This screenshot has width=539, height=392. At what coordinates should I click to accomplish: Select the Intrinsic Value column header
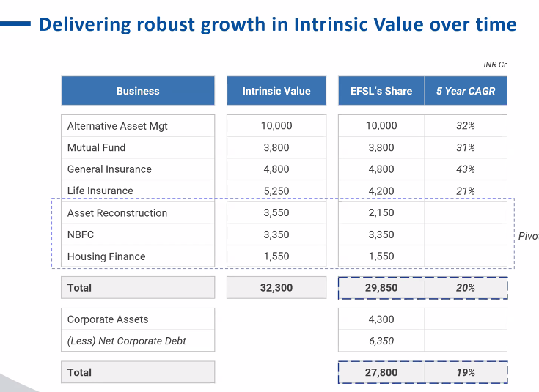click(276, 91)
